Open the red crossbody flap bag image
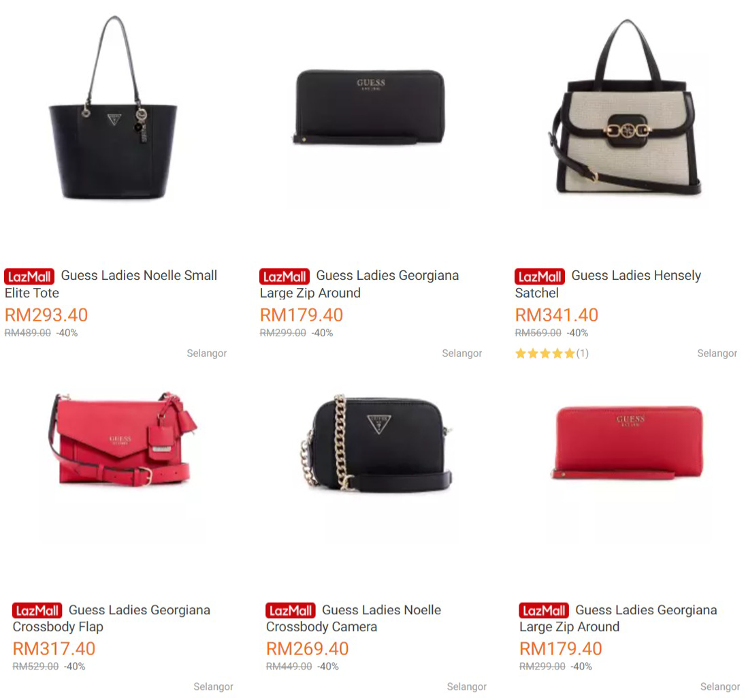 [123, 439]
